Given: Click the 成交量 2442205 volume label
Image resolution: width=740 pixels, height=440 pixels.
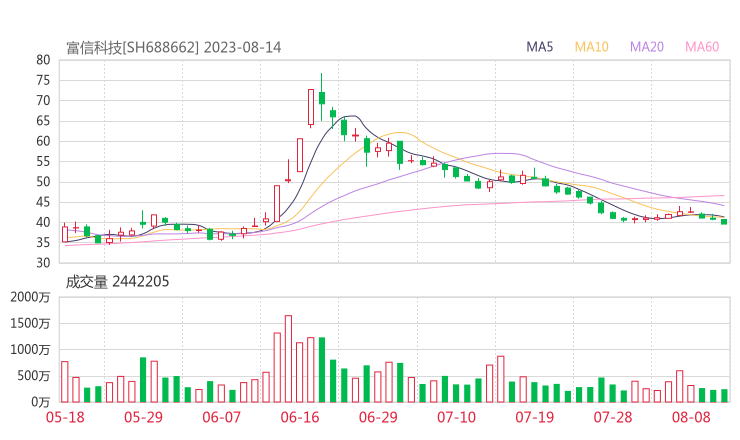Looking at the screenshot, I should click(x=117, y=282).
